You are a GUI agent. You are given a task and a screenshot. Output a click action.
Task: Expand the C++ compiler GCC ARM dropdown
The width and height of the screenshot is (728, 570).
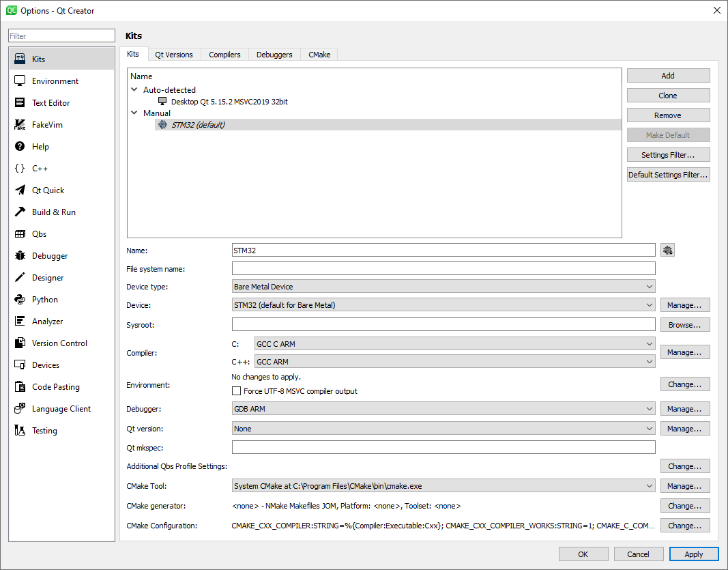454,362
